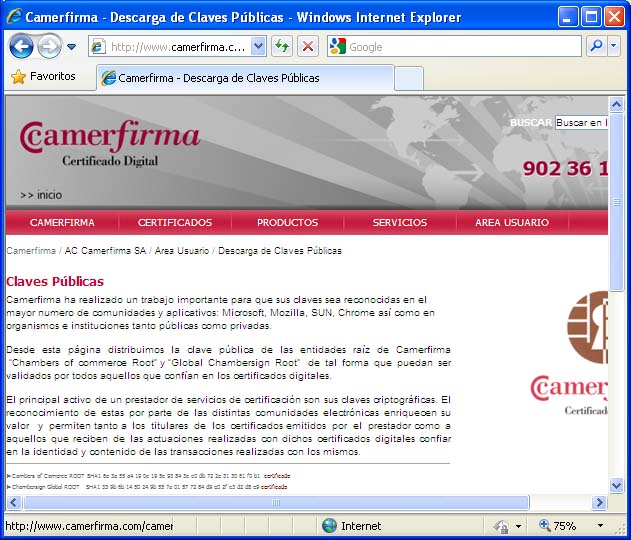Open the PRODUCTOS navigation menu
631x540 pixels.
(287, 223)
